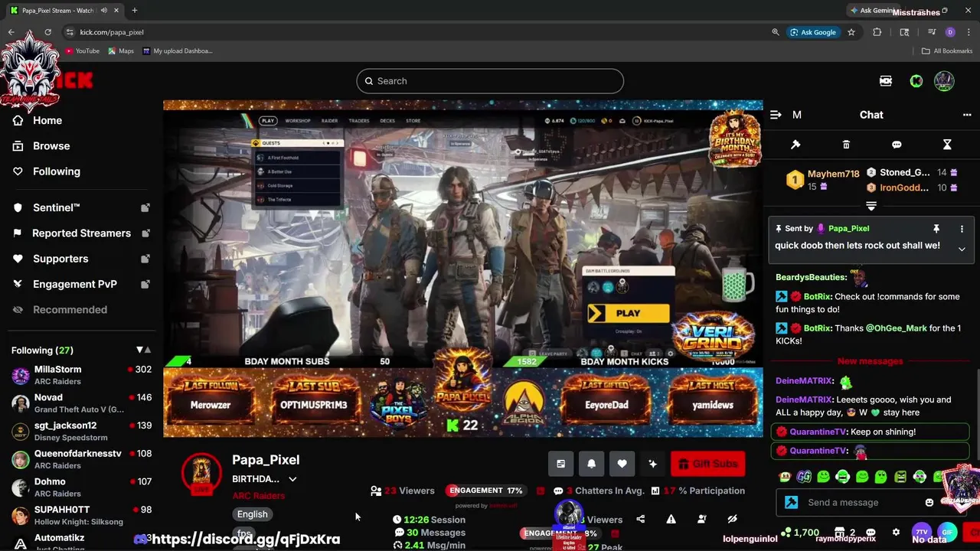Toggle follow heart for Papa_Pixel
Image resolution: width=980 pixels, height=551 pixels.
(x=622, y=464)
